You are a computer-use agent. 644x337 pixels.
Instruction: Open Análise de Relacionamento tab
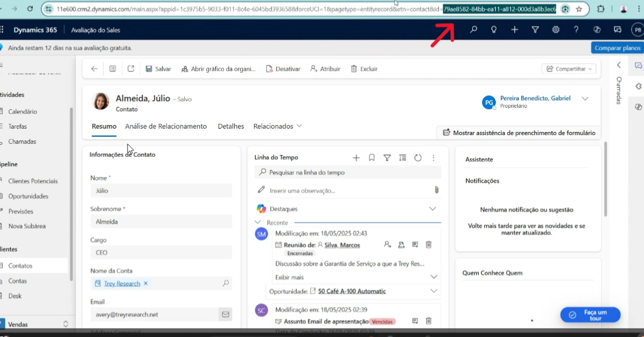point(166,127)
